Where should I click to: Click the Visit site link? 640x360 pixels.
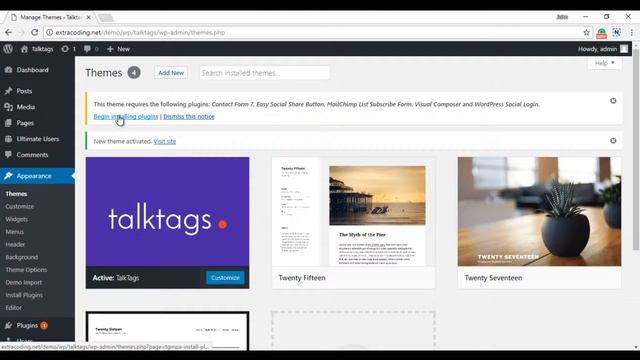(164, 141)
